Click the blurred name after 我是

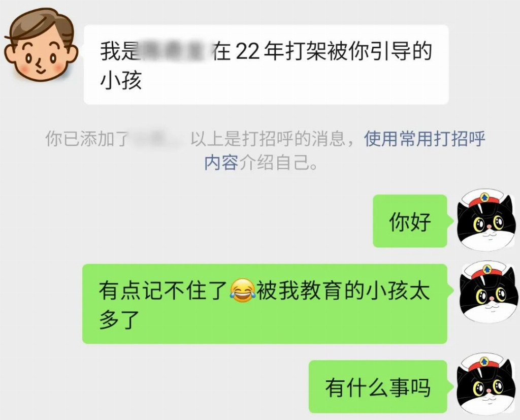click(175, 51)
